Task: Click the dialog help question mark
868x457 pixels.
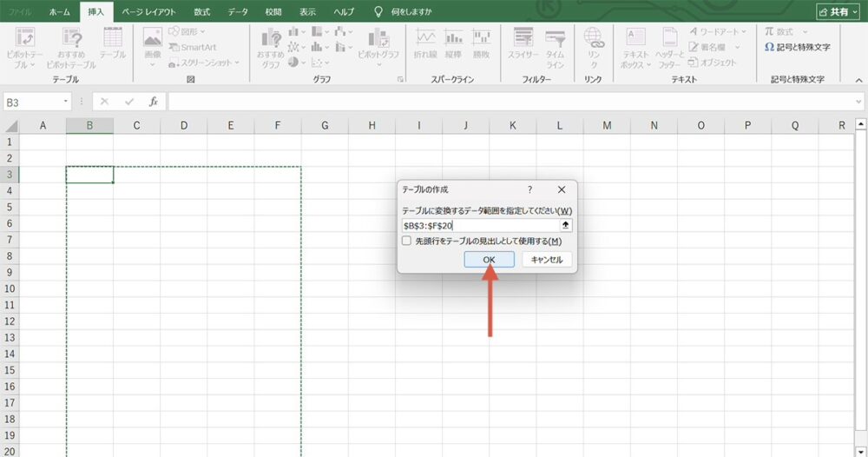Action: click(529, 189)
